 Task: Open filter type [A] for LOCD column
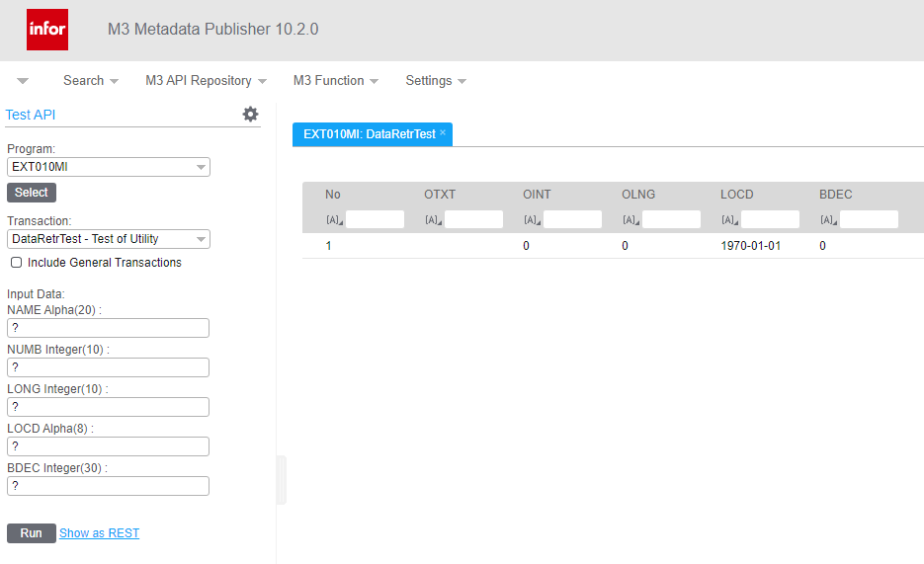(730, 219)
